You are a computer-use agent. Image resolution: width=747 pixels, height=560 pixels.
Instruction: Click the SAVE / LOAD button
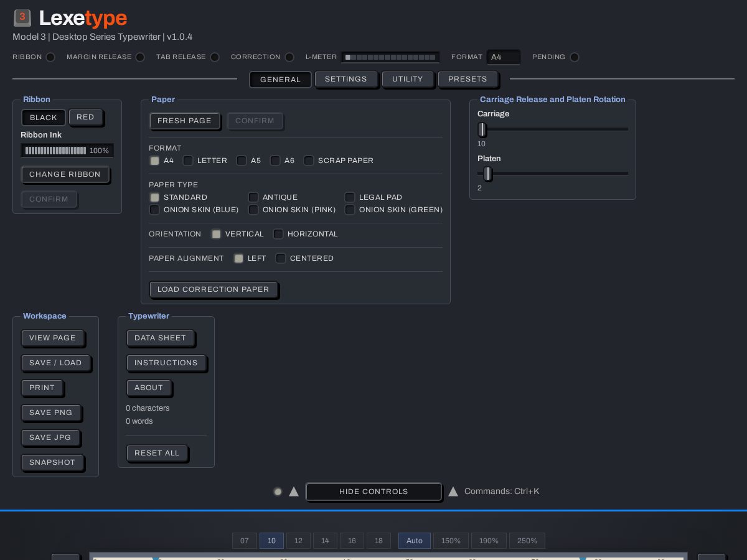(55, 363)
